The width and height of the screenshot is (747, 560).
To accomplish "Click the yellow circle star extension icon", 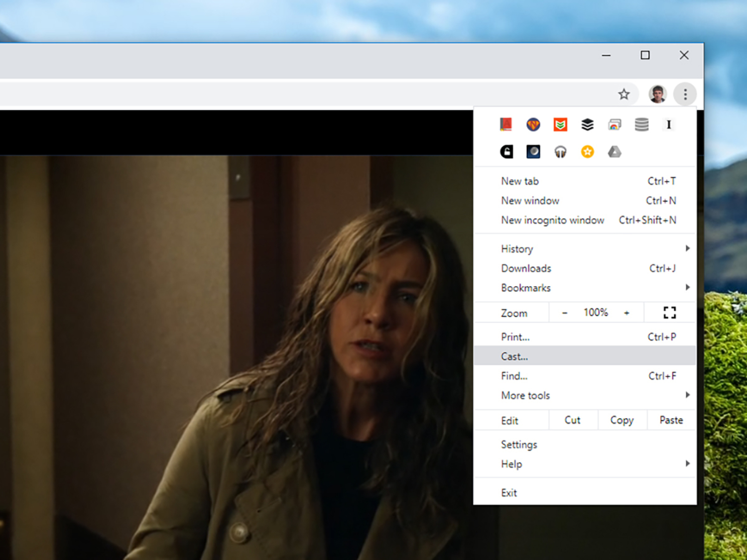I will 588,152.
